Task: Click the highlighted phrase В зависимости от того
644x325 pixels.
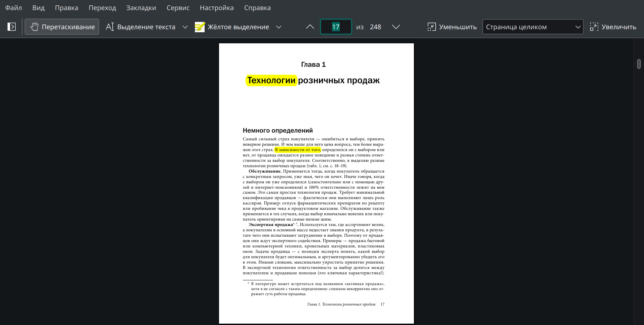Action: click(298, 150)
